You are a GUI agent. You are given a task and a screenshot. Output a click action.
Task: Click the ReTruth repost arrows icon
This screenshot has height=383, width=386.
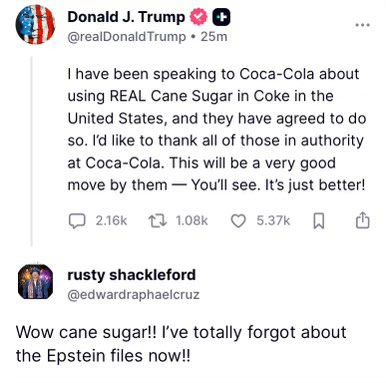click(x=158, y=221)
